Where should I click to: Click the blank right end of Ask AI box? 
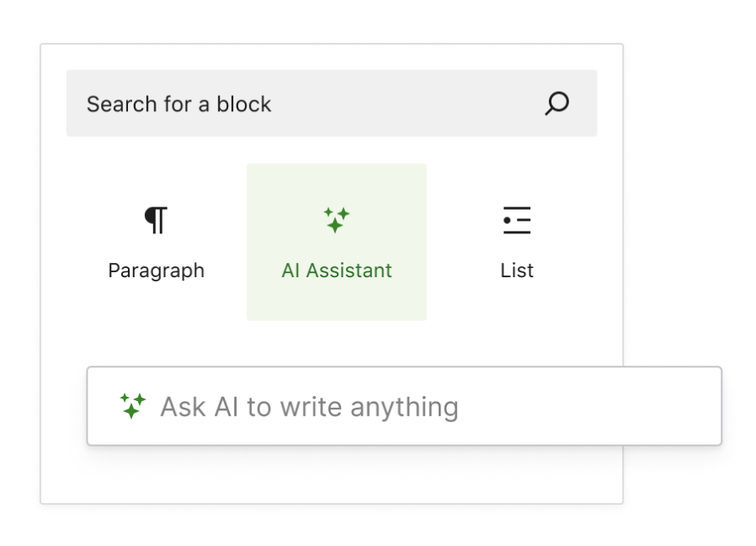click(x=593, y=406)
